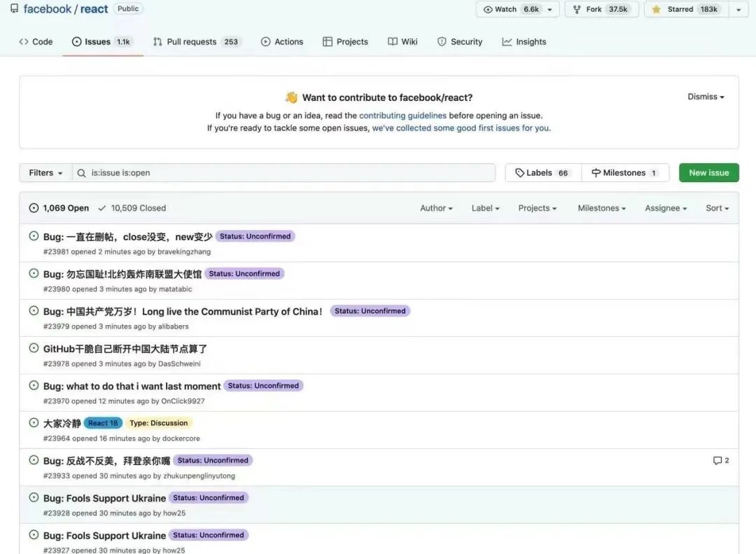Click the star icon on Starred button
The image size is (756, 554).
tap(656, 9)
